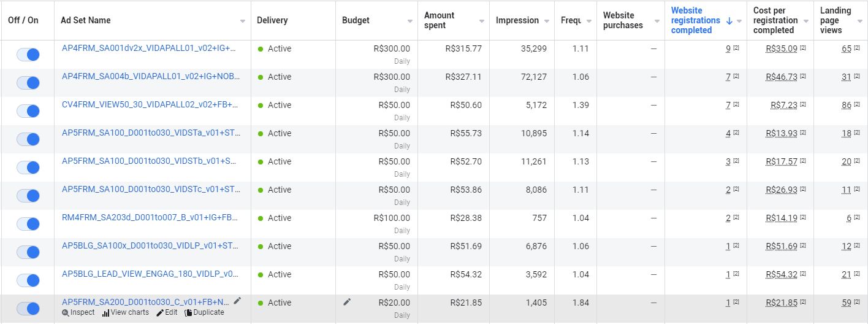Click the Delivery column header
This screenshot has height=324, width=868.
272,20
